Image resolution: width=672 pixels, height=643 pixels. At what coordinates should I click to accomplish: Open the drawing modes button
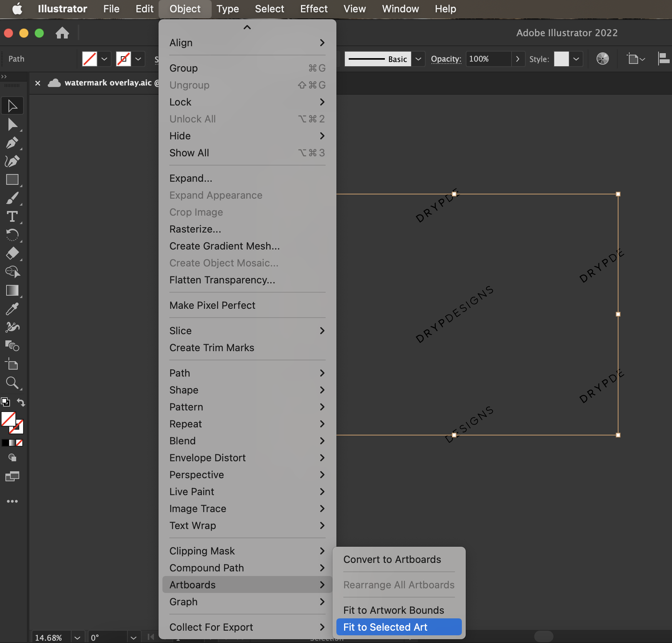click(12, 457)
